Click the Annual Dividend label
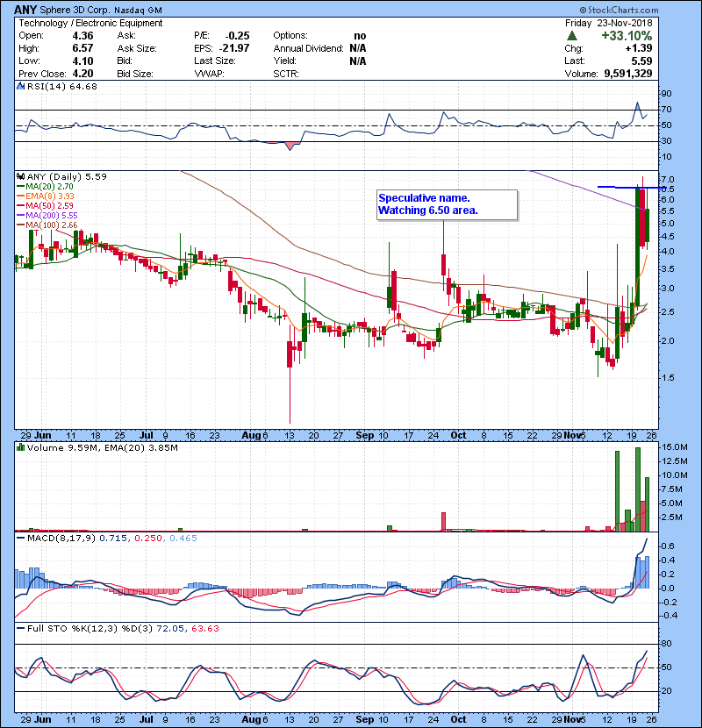 [308, 48]
